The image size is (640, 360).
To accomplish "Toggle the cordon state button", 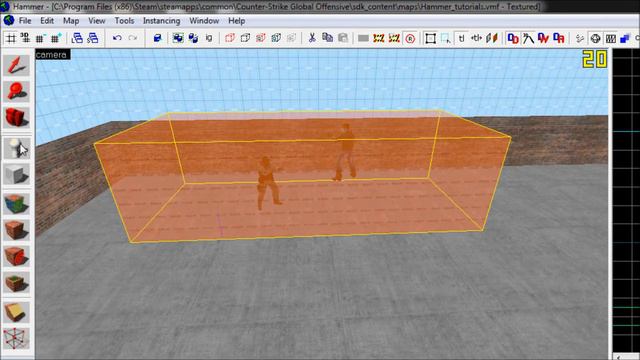I will click(378, 38).
